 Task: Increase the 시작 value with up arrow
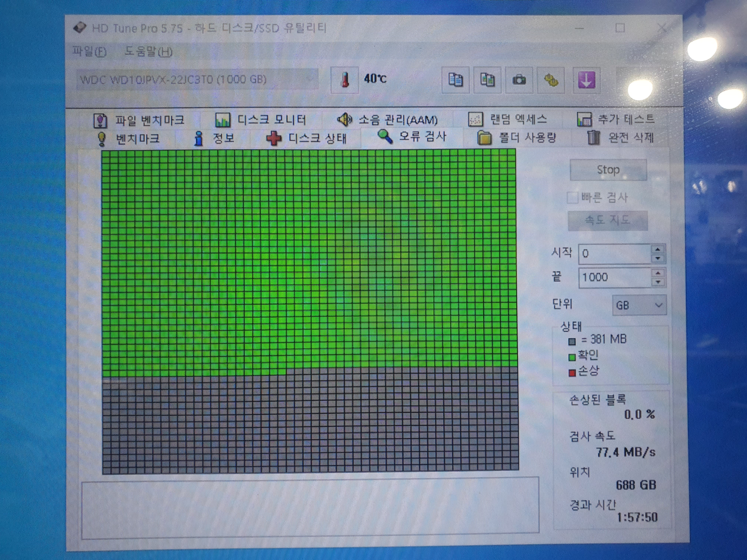[658, 249]
